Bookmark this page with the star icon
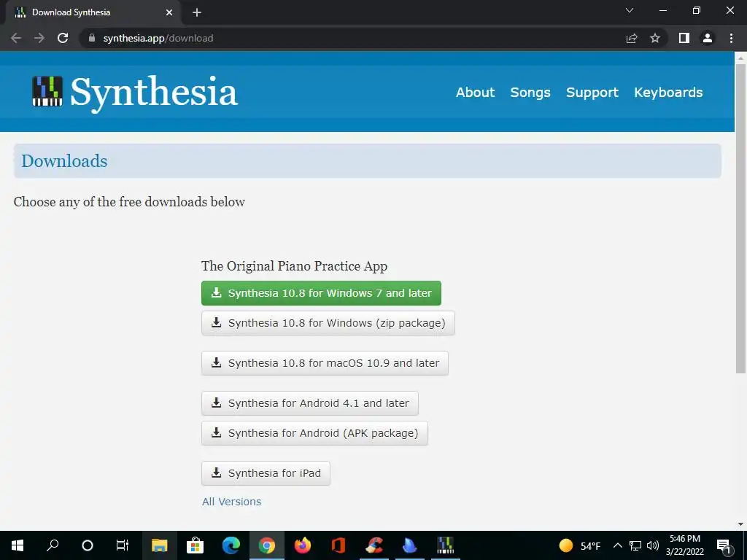747x560 pixels. (x=655, y=38)
